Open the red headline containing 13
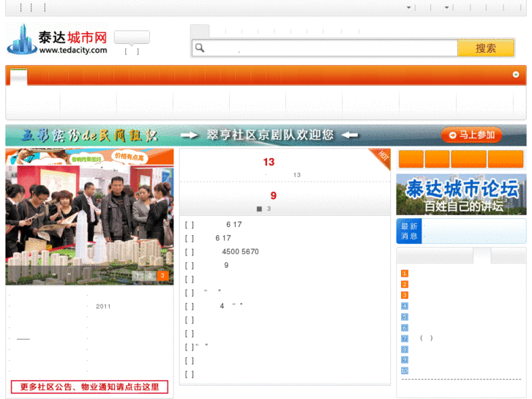This screenshot has height=399, width=532. tap(269, 162)
